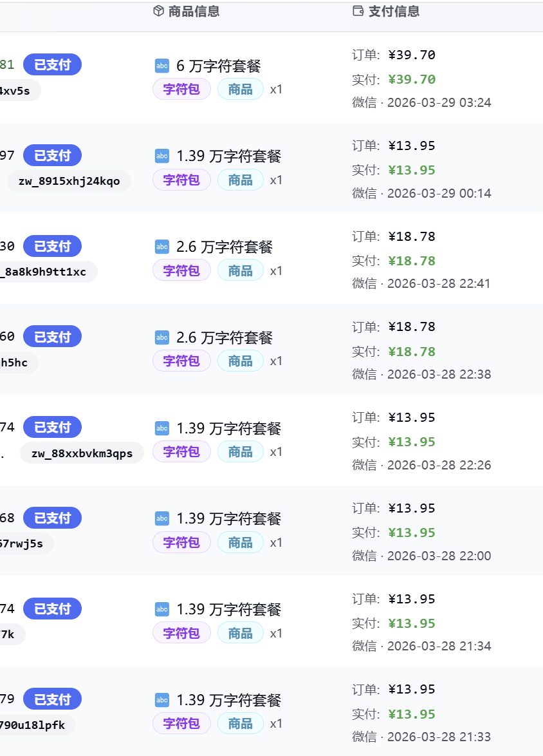Click 字符包 tag under 6 万字符套餐
The width and height of the screenshot is (543, 756).
pyautogui.click(x=181, y=90)
